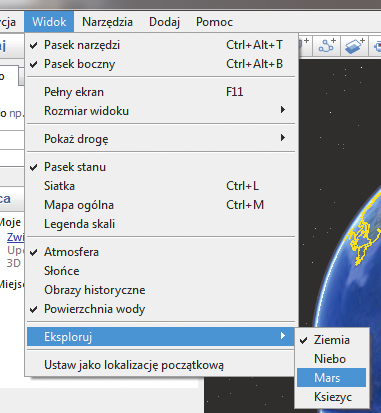
Task: Switch exploration to Mars
Action: point(332,378)
